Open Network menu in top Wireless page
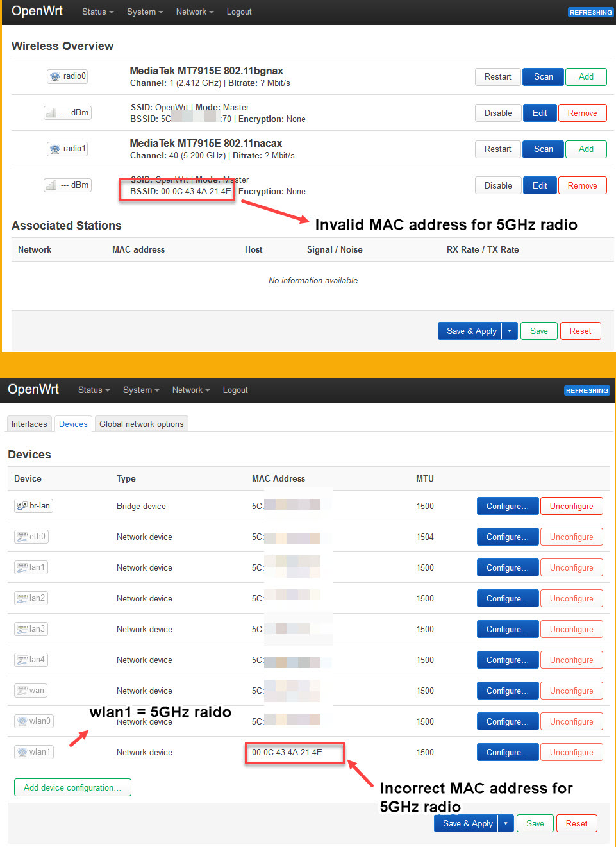The width and height of the screenshot is (616, 847). pos(195,12)
